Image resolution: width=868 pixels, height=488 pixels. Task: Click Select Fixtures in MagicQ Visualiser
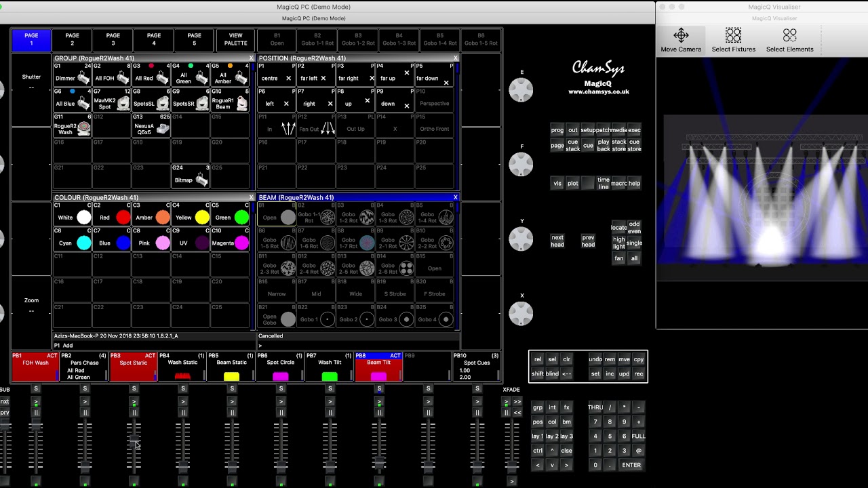[733, 40]
